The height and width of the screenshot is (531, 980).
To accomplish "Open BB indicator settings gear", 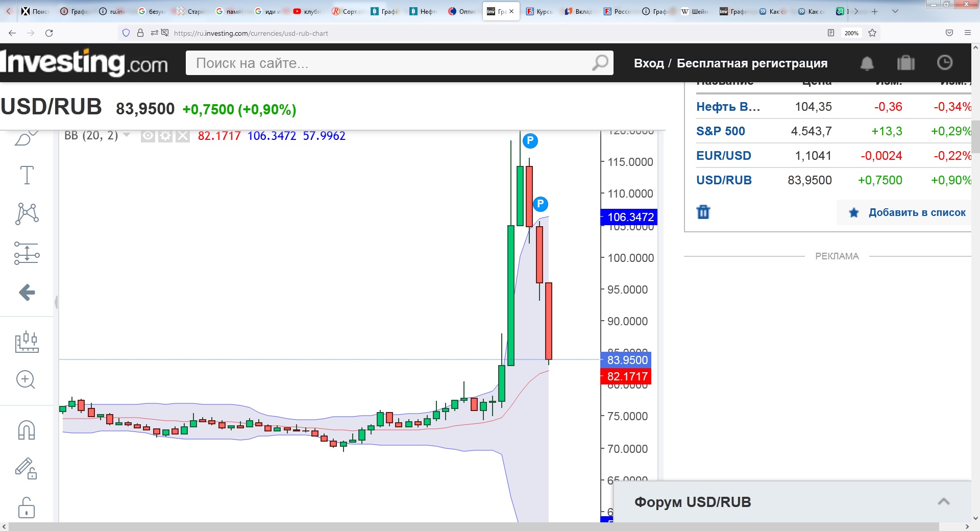I will click(165, 136).
